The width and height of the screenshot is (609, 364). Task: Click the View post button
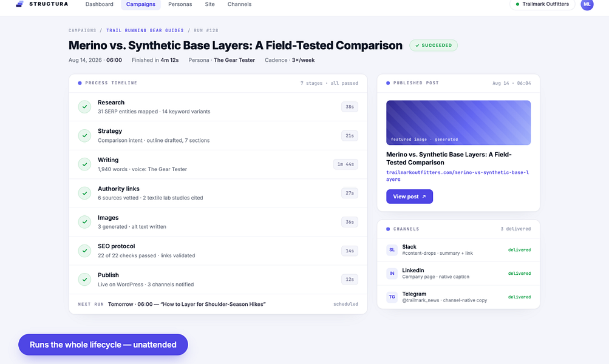point(409,197)
